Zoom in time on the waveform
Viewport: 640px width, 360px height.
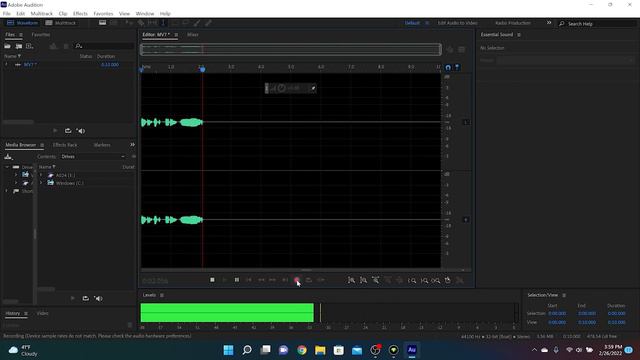376,280
